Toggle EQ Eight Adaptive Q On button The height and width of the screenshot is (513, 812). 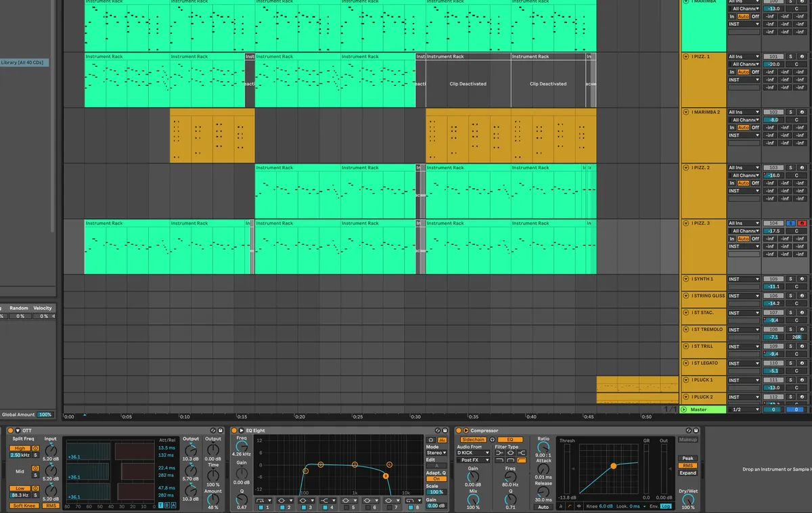(436, 478)
